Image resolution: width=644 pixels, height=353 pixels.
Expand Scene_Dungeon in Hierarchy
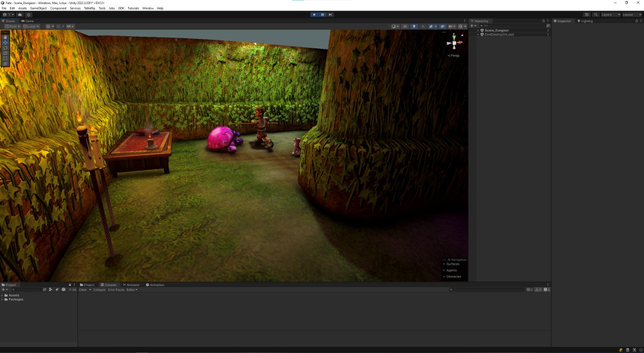click(478, 31)
